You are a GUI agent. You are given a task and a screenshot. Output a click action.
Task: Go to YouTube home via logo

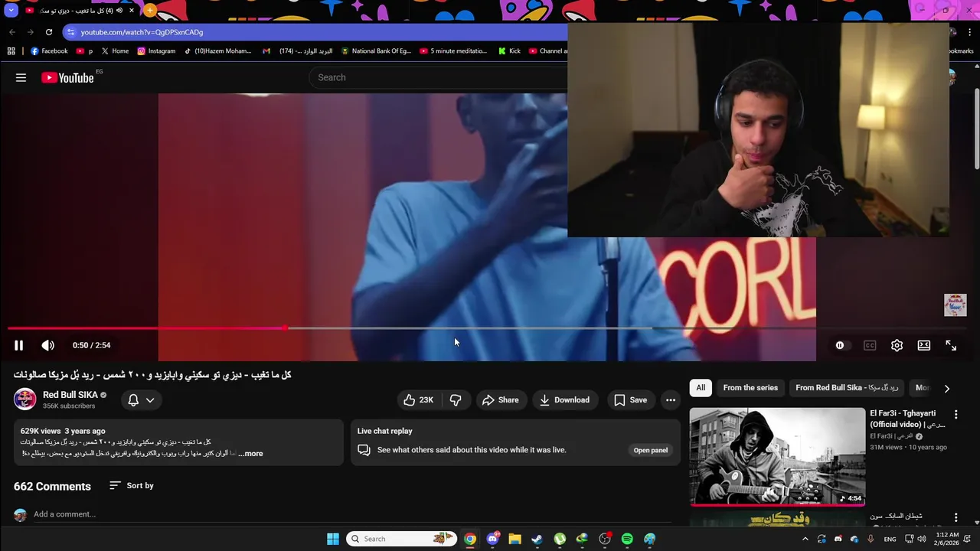pos(67,77)
